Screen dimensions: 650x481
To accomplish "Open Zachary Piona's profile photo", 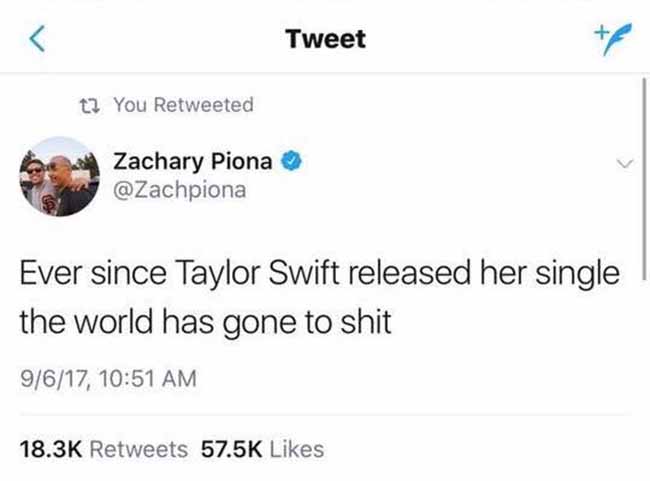I will click(x=60, y=177).
